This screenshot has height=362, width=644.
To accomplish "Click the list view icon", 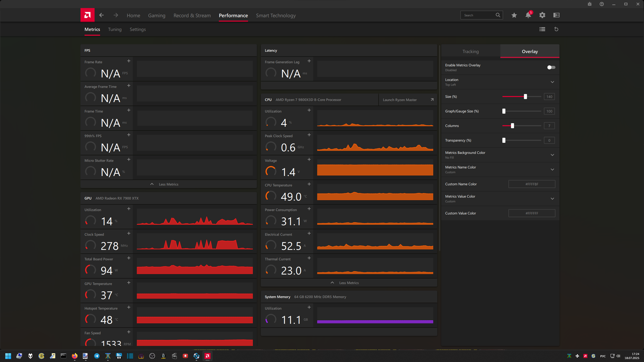I will click(x=542, y=29).
